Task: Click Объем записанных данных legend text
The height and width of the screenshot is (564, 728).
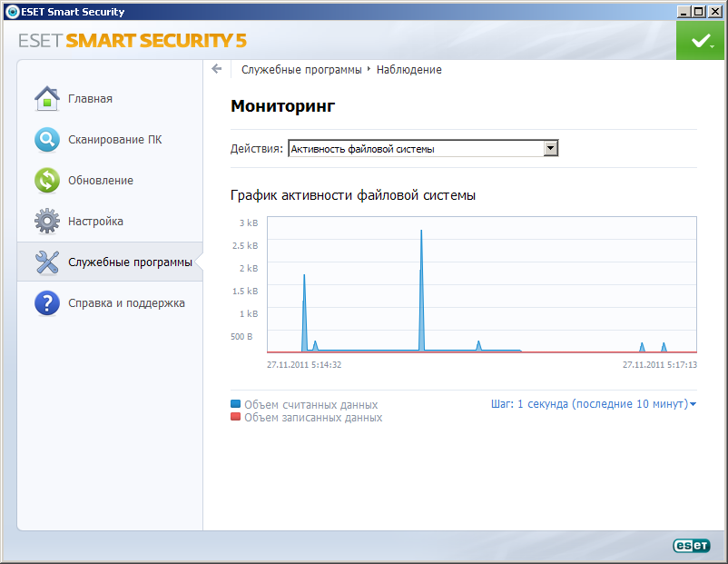Action: click(x=313, y=418)
